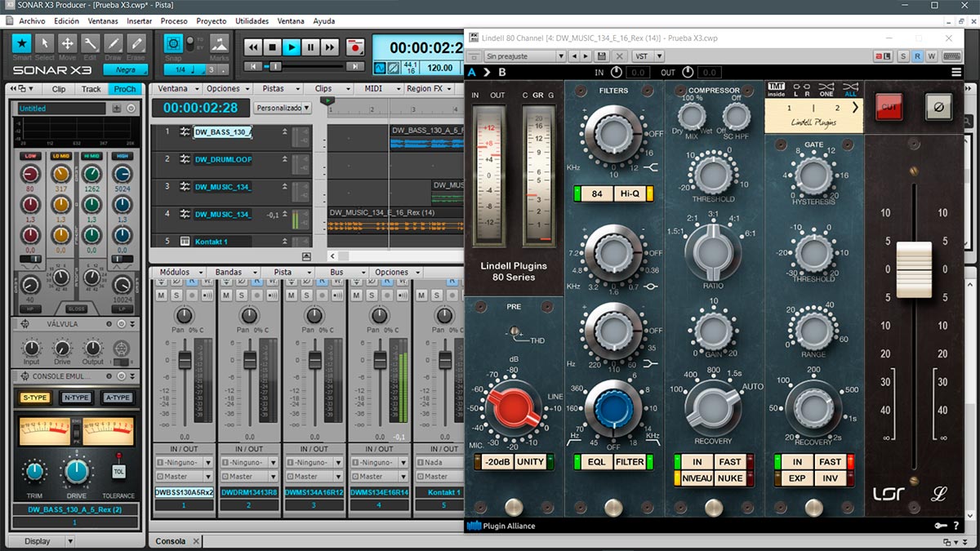Toggle the gate IN switch

pyautogui.click(x=797, y=462)
